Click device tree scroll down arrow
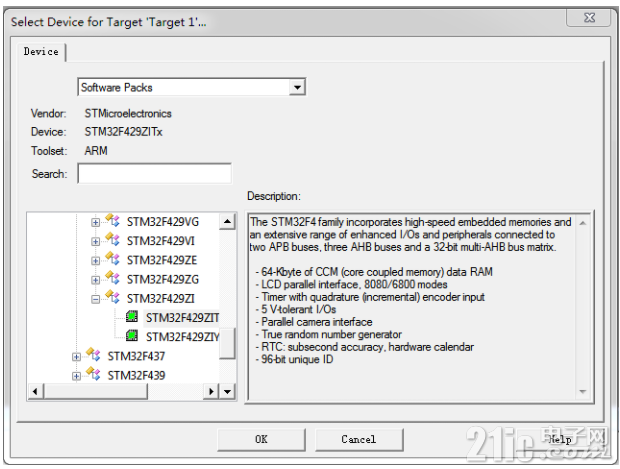 [x=227, y=391]
